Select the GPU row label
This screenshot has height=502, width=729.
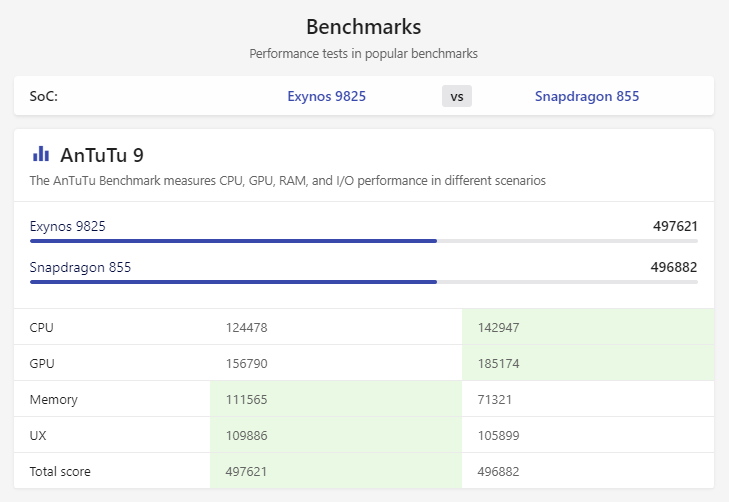(x=42, y=363)
